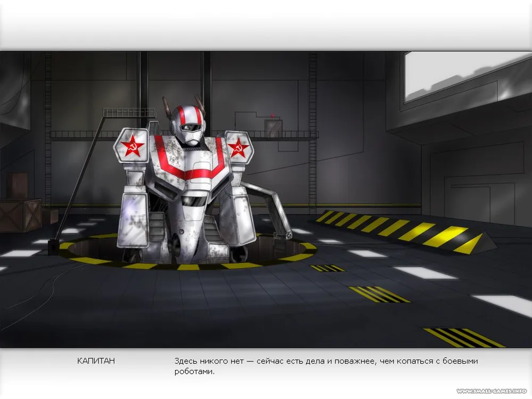Click the metal box on the catwalk
This screenshot has width=532, height=399.
point(273,128)
